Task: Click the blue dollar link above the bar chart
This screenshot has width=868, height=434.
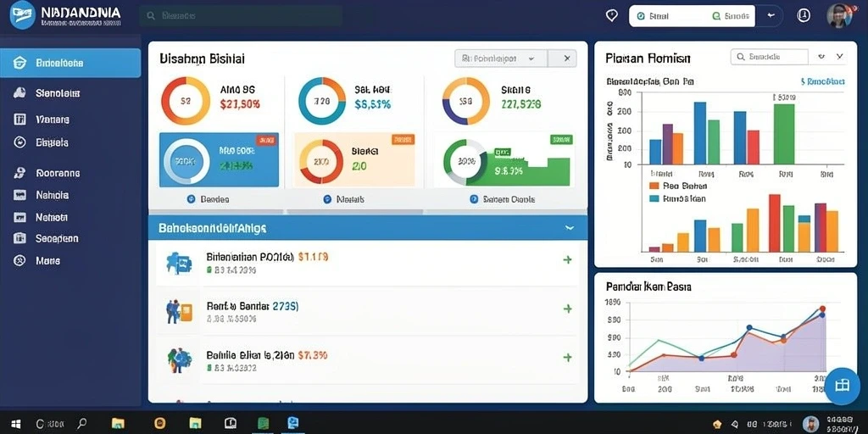Action: [822, 81]
